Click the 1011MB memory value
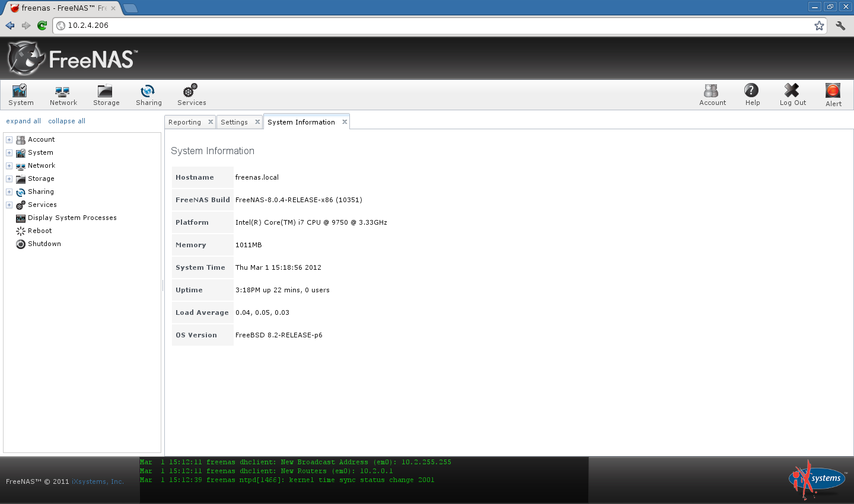The width and height of the screenshot is (854, 504). point(248,245)
